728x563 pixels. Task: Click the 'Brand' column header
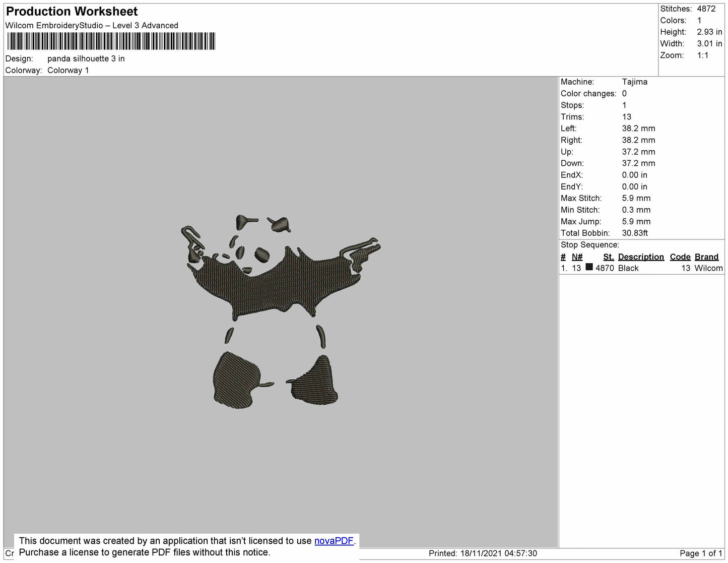pyautogui.click(x=706, y=257)
